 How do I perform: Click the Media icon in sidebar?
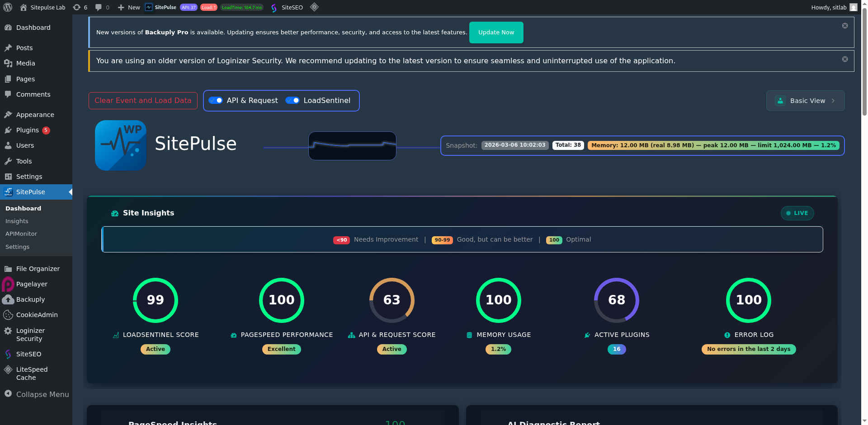tap(8, 63)
